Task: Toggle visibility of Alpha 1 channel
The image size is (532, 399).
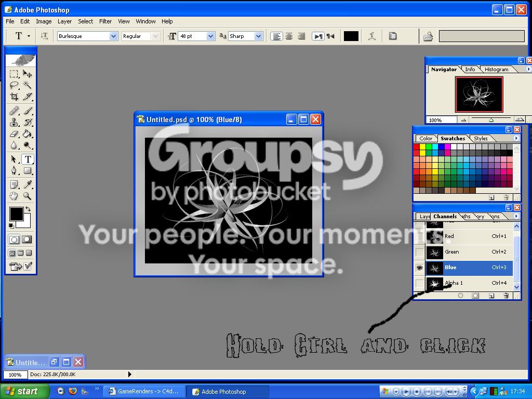Action: point(420,283)
